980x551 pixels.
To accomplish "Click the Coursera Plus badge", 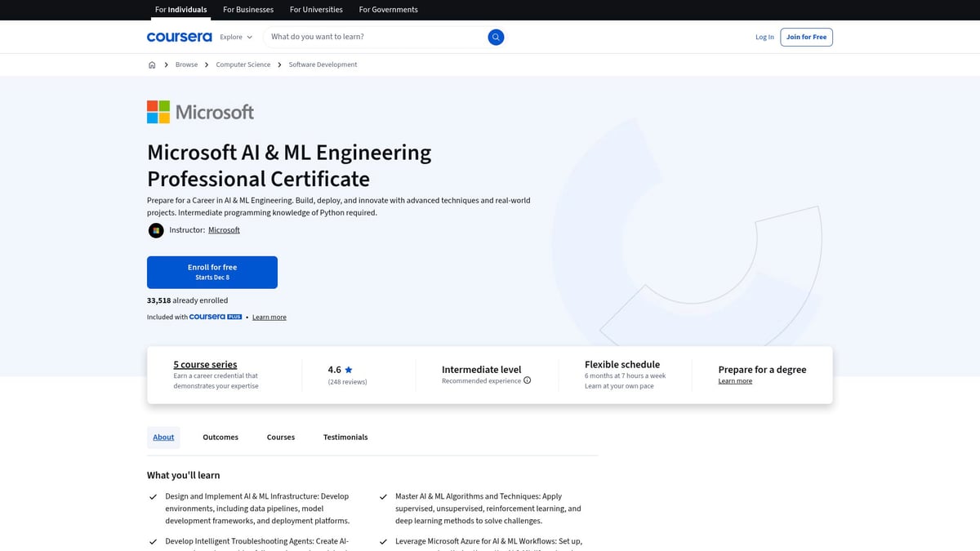I will 216,317.
